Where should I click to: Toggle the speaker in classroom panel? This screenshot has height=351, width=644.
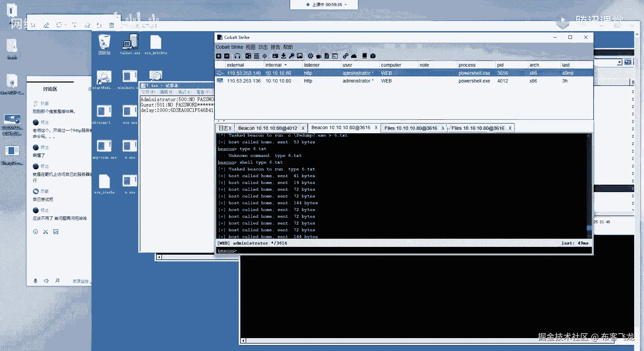pyautogui.click(x=46, y=281)
